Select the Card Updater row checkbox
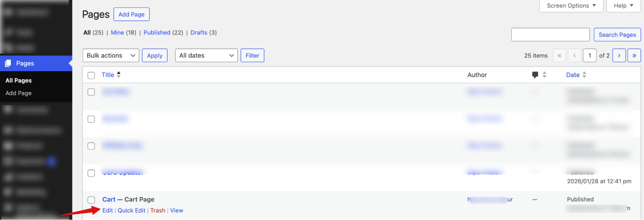This screenshot has height=220, width=644. (91, 173)
